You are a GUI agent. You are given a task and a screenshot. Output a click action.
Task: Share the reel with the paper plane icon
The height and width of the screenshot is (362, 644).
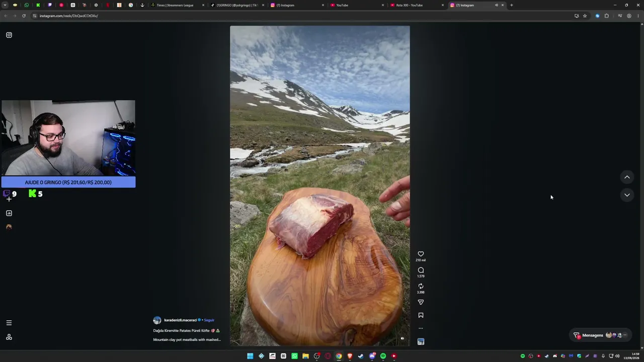click(x=421, y=302)
